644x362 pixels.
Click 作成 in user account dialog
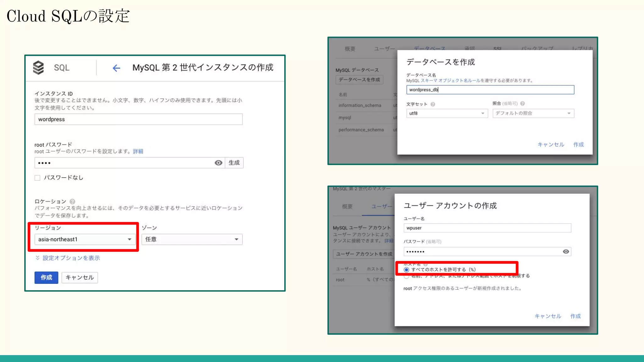(575, 316)
